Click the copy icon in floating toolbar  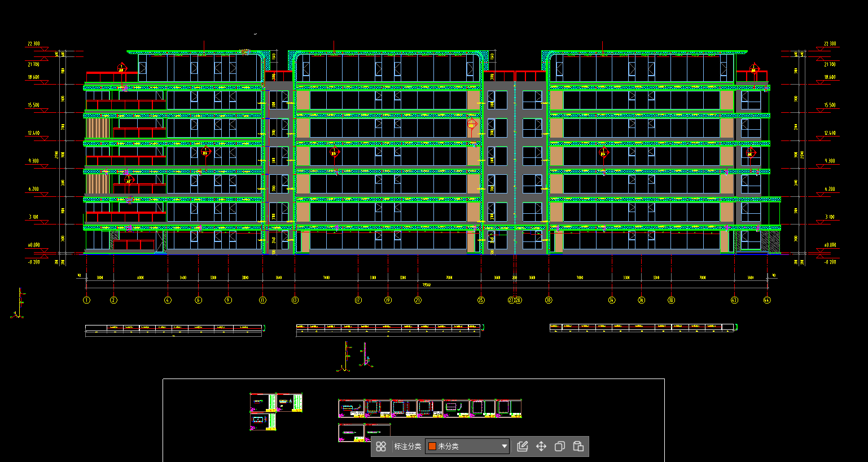(560, 446)
